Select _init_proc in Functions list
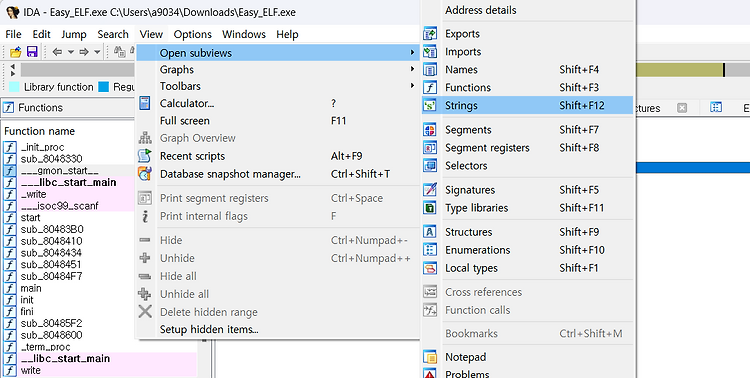Screen dimensions: 750x378 (x=42, y=147)
